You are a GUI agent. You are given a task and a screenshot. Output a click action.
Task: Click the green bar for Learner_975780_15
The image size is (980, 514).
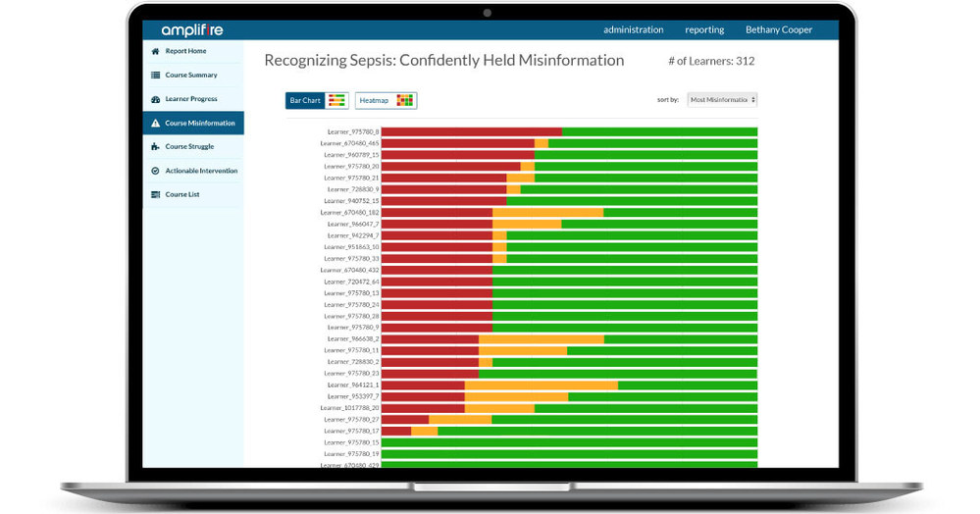(x=569, y=442)
